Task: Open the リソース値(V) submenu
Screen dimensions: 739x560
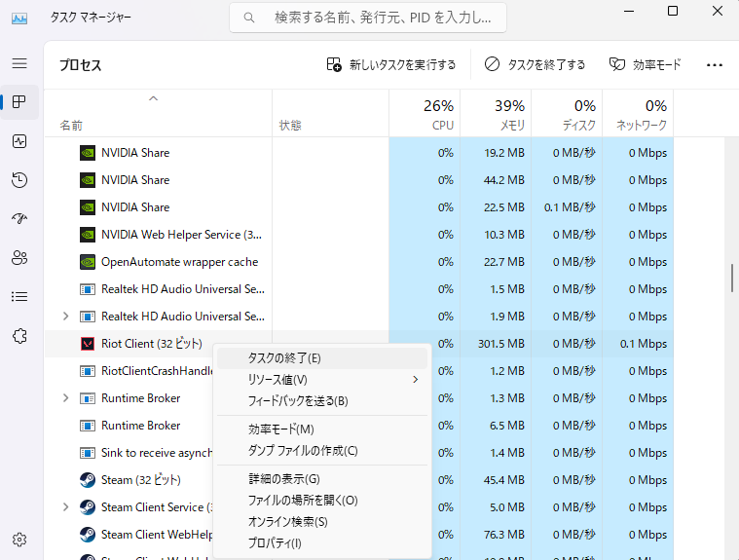Action: click(321, 380)
